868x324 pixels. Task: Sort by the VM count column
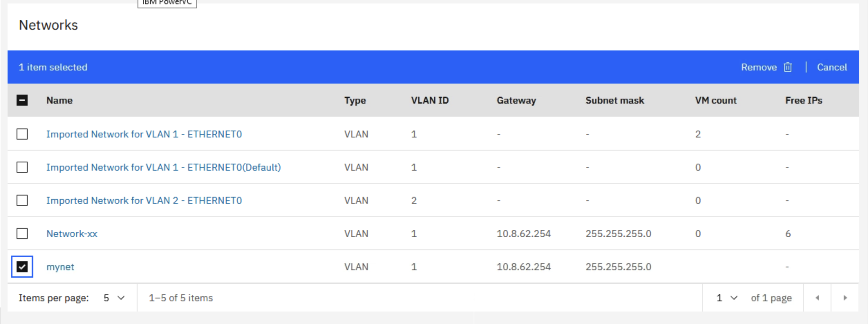point(716,100)
